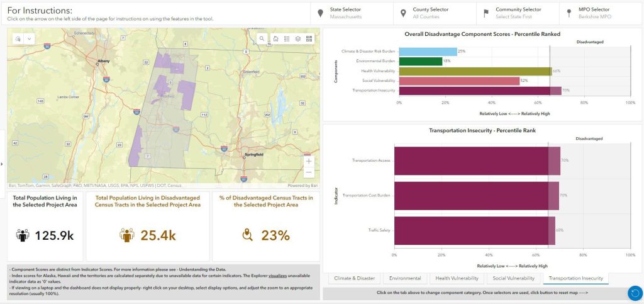Click the 125.9k population value

54,236
